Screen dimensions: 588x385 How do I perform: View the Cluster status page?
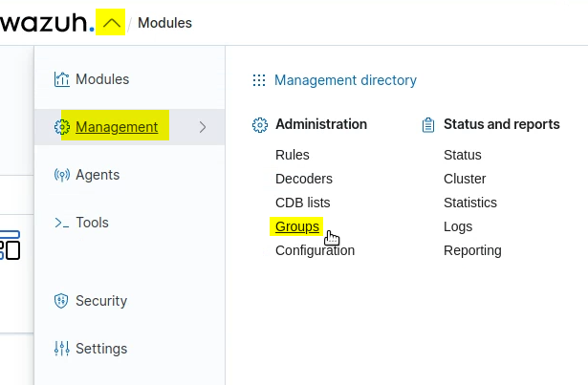coord(465,179)
